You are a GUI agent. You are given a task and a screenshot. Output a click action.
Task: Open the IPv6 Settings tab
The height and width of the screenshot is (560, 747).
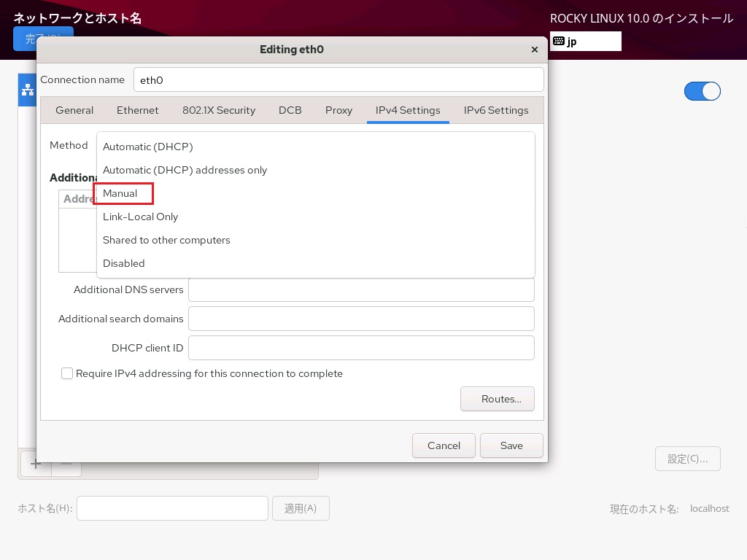[x=496, y=110]
